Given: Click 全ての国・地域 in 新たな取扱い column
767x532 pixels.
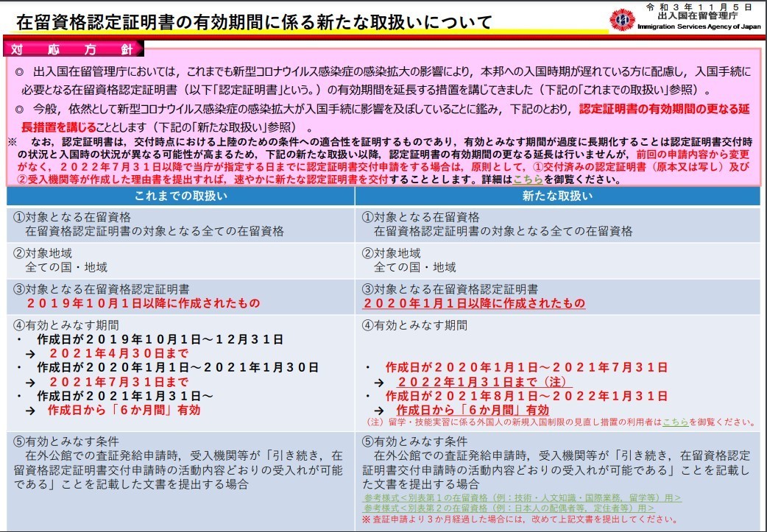Looking at the screenshot, I should point(415,267).
